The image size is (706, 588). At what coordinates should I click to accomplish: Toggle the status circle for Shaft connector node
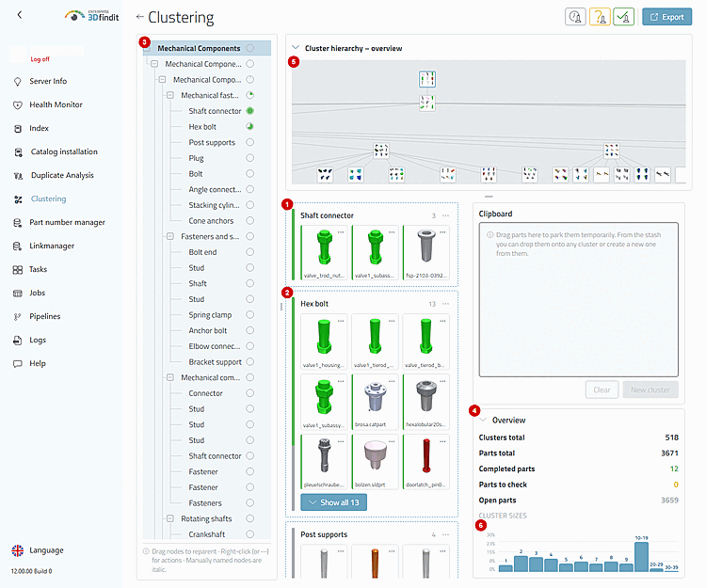coord(250,111)
